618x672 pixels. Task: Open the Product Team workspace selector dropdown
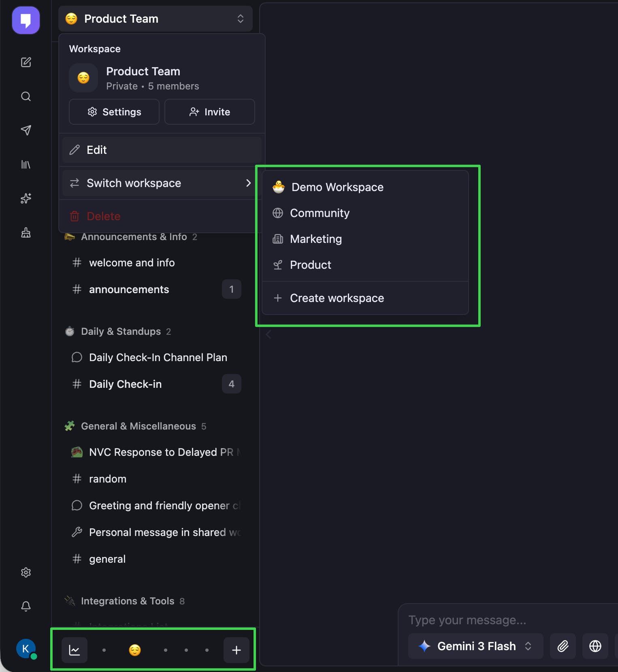pyautogui.click(x=156, y=19)
